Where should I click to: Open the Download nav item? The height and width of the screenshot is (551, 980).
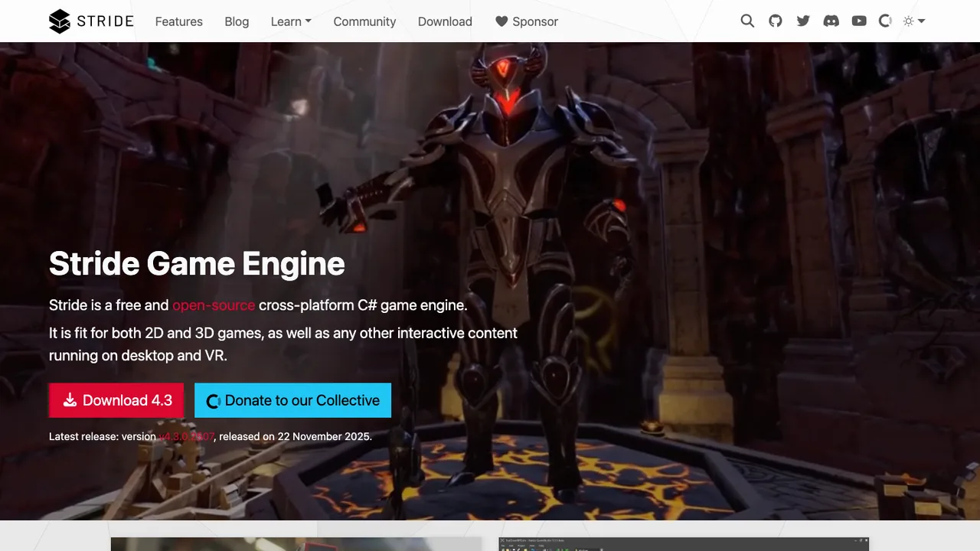[445, 21]
